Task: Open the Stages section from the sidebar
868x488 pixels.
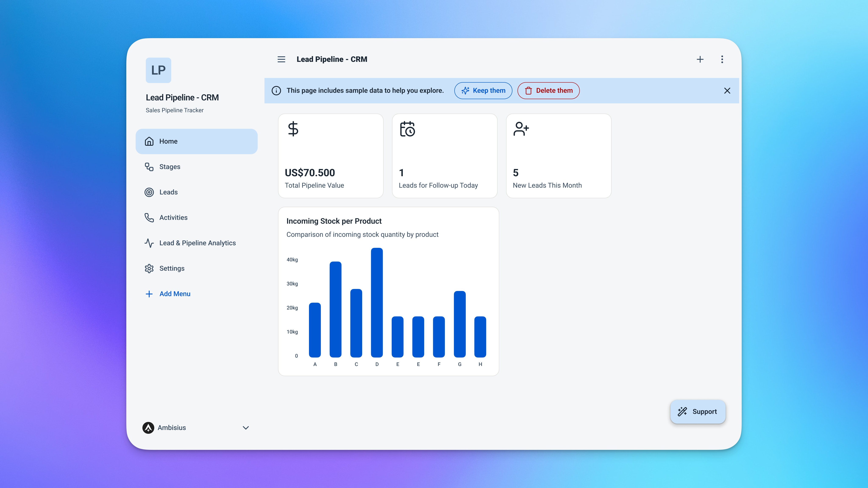Action: pos(170,167)
